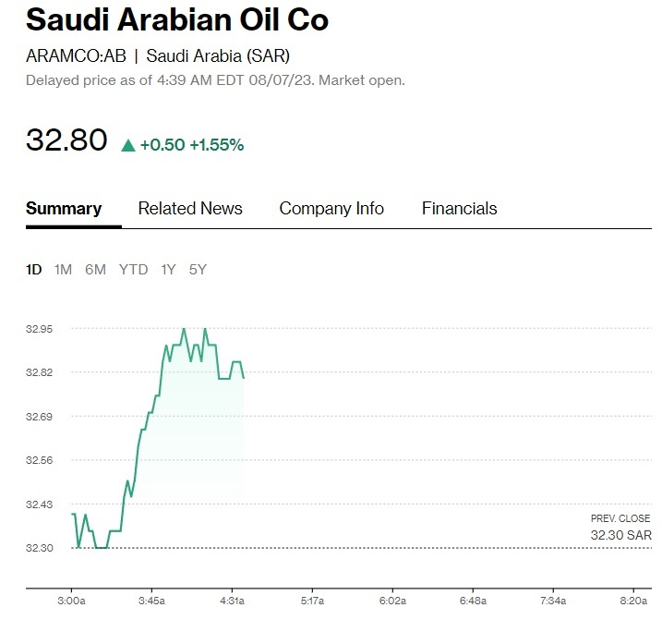
Task: Click the Saudi Arabian Oil Co title
Action: pos(177,20)
